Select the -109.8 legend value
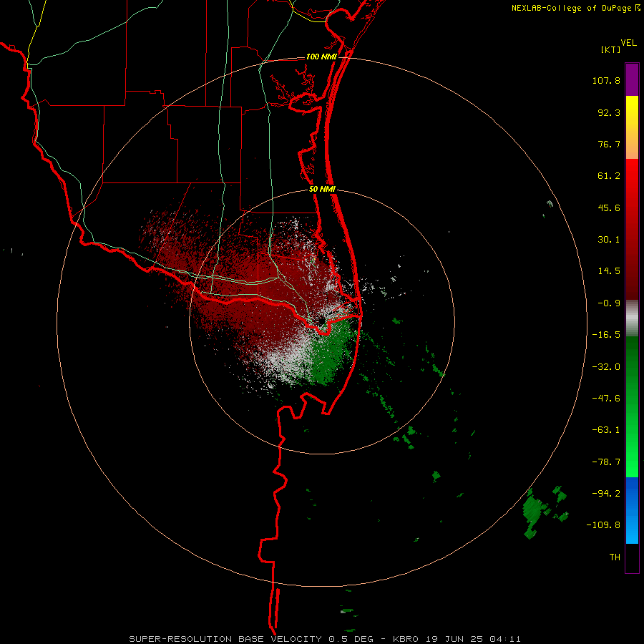Screen dimensions: 644x644 [x=603, y=525]
